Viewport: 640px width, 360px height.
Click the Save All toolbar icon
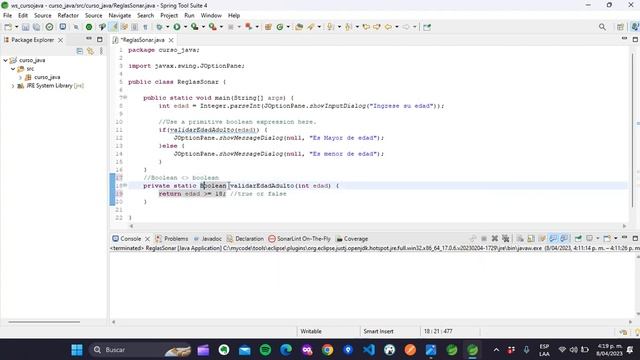(x=36, y=27)
